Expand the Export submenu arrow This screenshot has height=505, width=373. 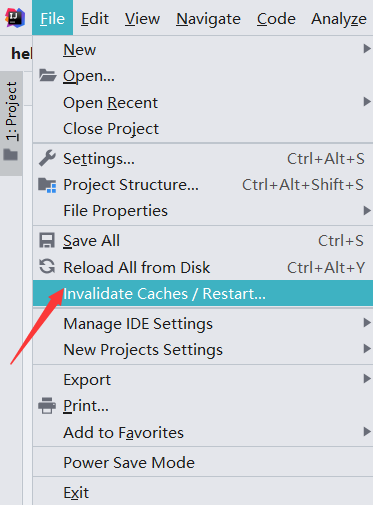(x=367, y=379)
